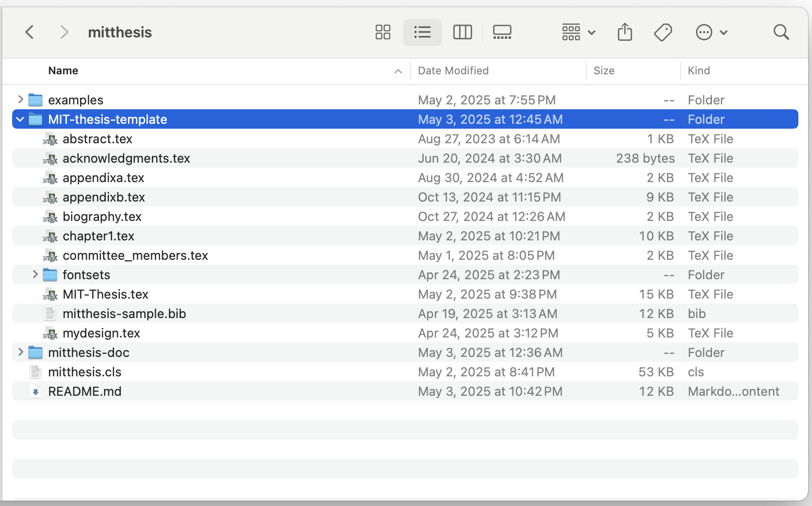The height and width of the screenshot is (506, 812).
Task: Go forward with the right chevron
Action: click(x=64, y=33)
